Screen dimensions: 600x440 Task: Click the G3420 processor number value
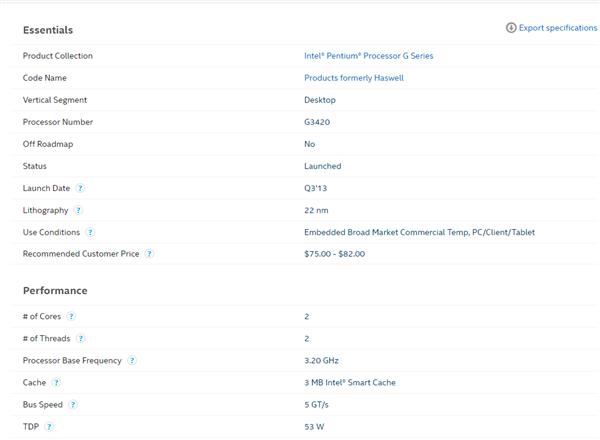click(x=317, y=122)
